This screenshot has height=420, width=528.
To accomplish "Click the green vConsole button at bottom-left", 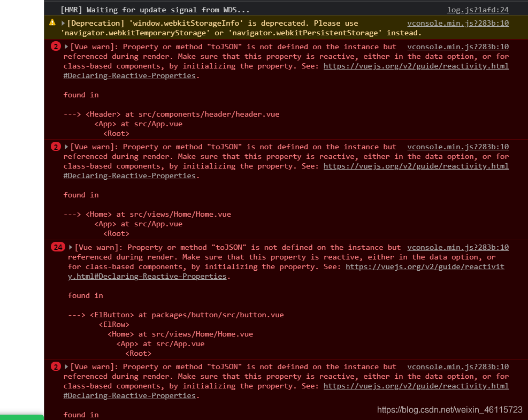I will tap(21, 418).
